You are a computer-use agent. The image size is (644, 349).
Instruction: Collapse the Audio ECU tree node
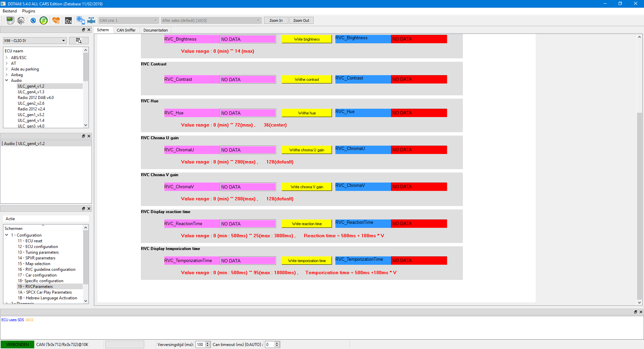click(x=7, y=81)
